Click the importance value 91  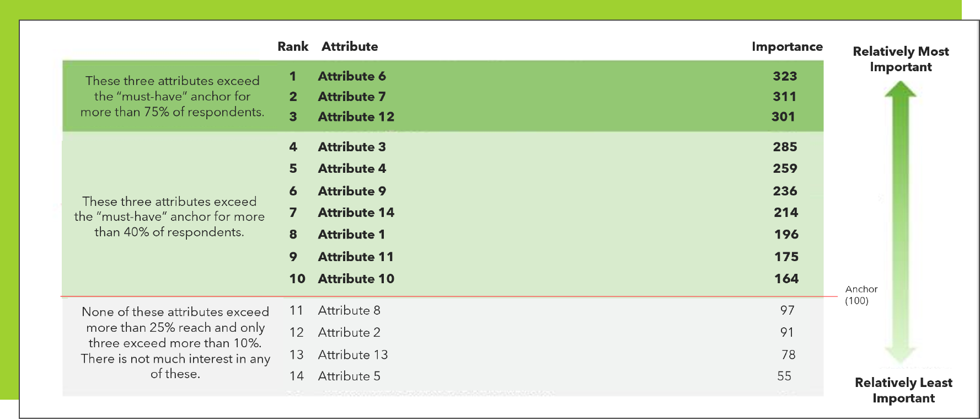coord(786,332)
